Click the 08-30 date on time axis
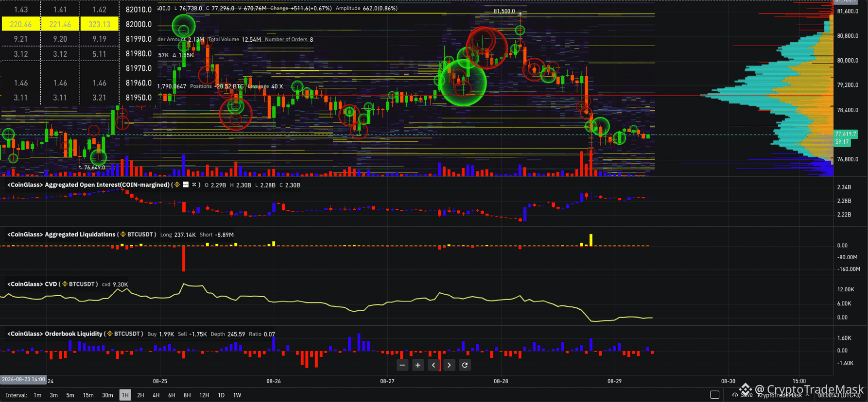Screen dimensions: 868x402 pos(728,381)
